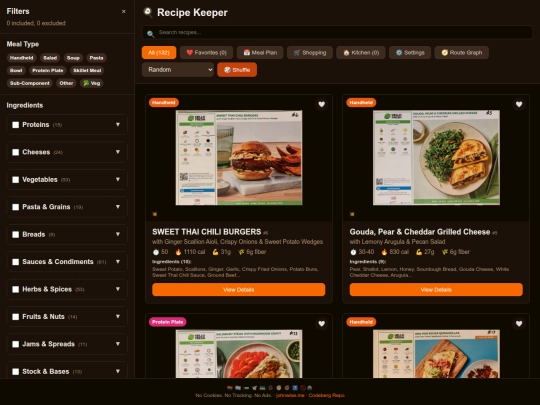Expand the Sauces & Condiments group arrow

tap(118, 261)
